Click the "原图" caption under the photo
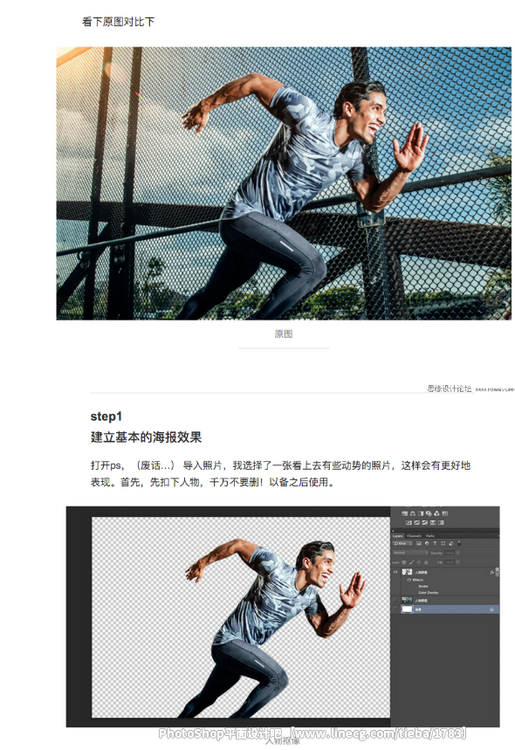Viewport: 515px width, 750px height. click(284, 334)
